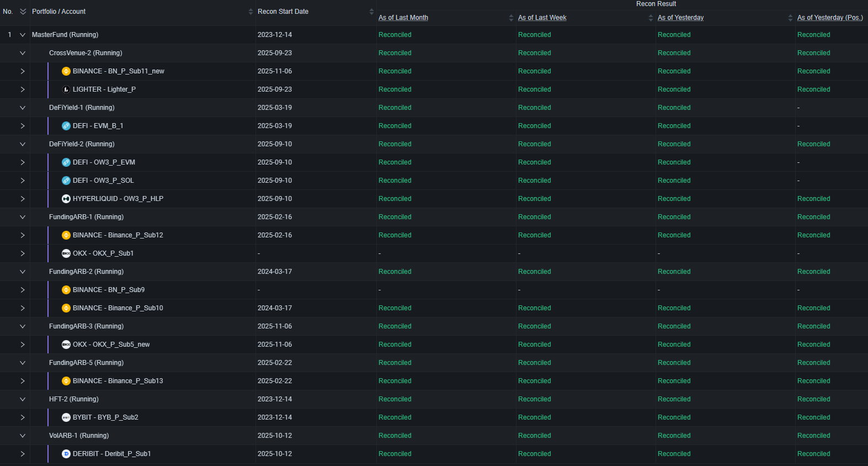Expand the LIGHTER - Lighter_P row
The height and width of the screenshot is (466, 868).
(x=23, y=89)
